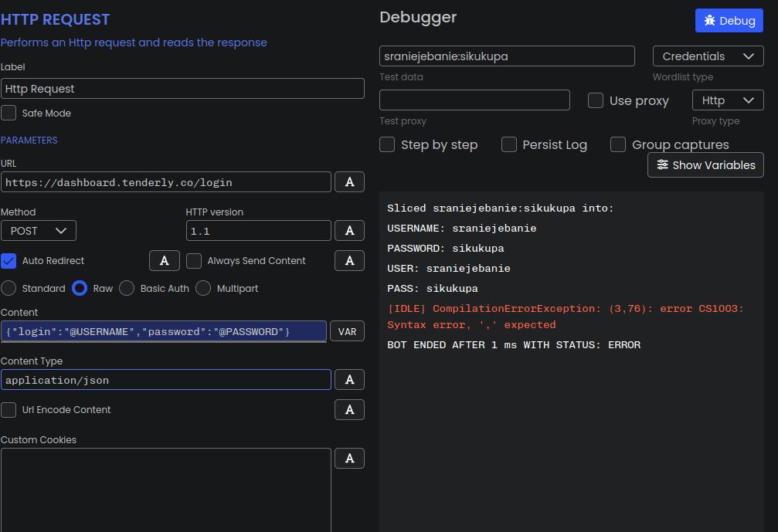Select the Multipart radio option
Image resolution: width=778 pixels, height=532 pixels.
(203, 288)
